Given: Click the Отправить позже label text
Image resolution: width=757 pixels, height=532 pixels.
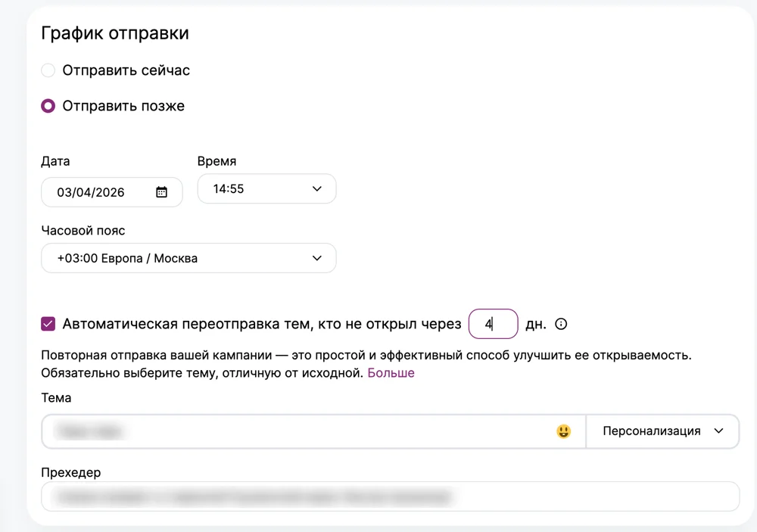Looking at the screenshot, I should click(x=123, y=106).
